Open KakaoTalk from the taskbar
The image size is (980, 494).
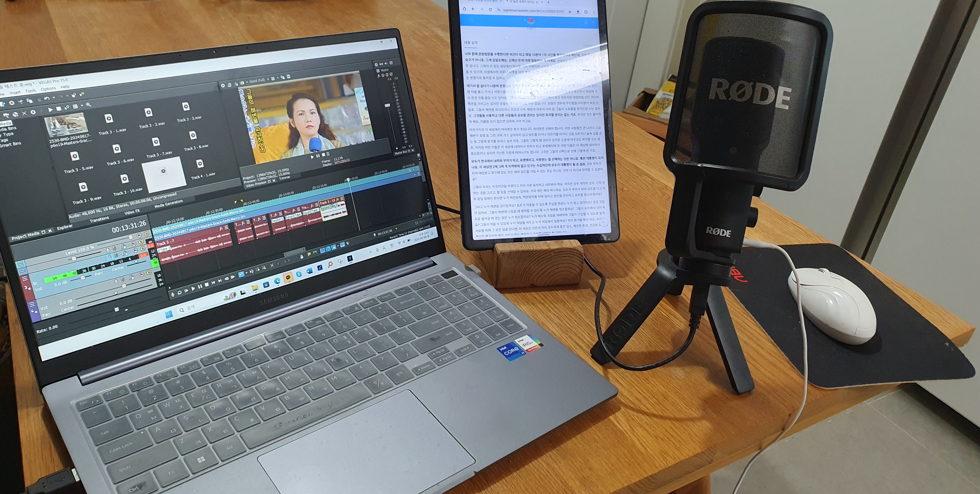pos(288,277)
